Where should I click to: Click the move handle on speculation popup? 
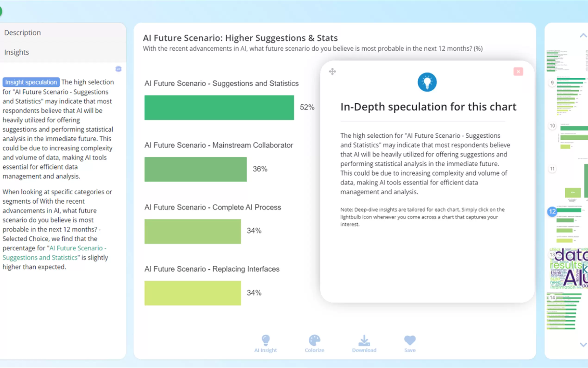tap(332, 72)
